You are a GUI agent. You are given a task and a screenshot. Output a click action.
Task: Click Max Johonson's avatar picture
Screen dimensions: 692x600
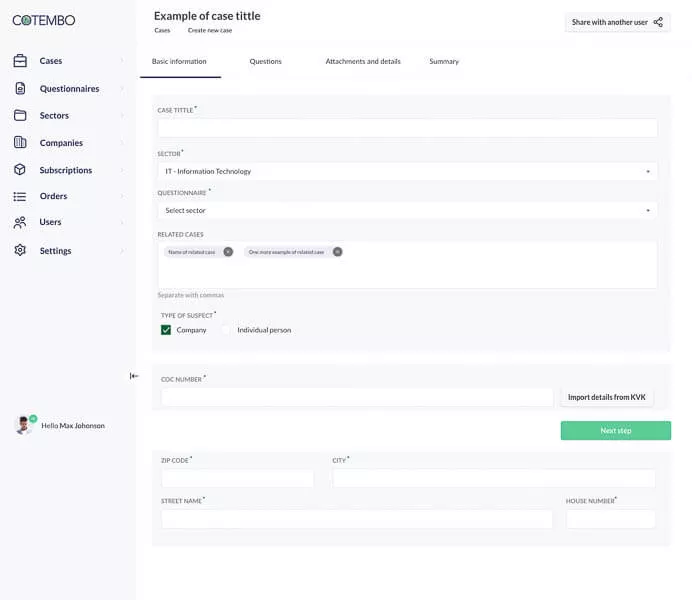click(23, 425)
